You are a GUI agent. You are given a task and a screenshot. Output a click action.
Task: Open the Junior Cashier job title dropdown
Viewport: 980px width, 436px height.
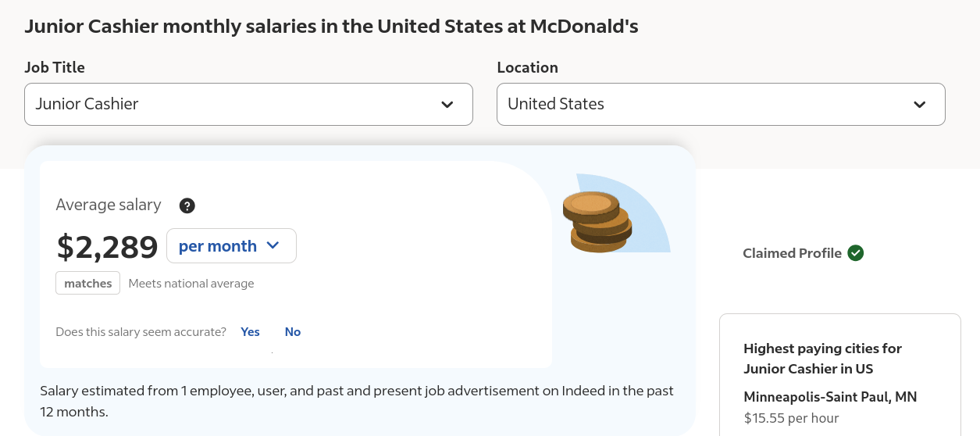[x=248, y=104]
